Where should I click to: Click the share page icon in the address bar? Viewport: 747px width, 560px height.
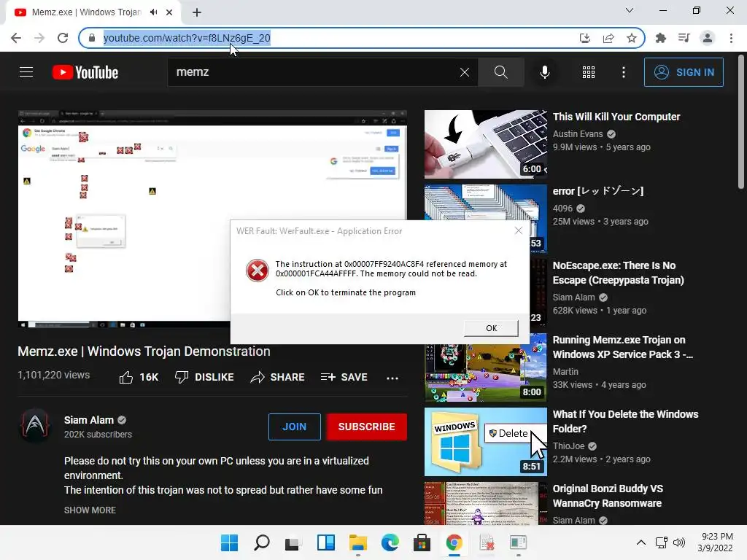pos(608,38)
